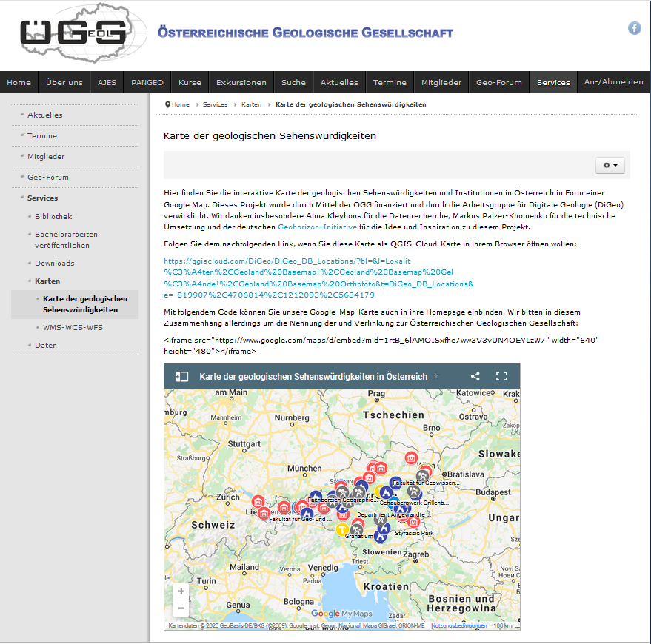Click the northernmost red museum marker below Brno

coord(411,457)
